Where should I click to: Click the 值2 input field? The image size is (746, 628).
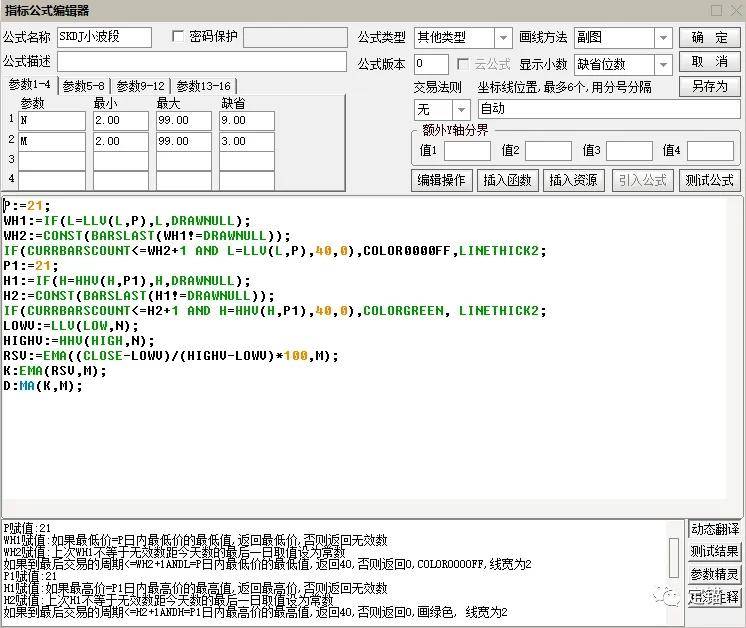(548, 151)
